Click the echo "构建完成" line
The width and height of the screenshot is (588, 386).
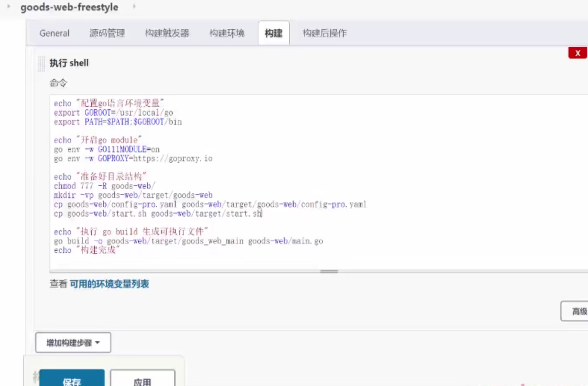87,250
